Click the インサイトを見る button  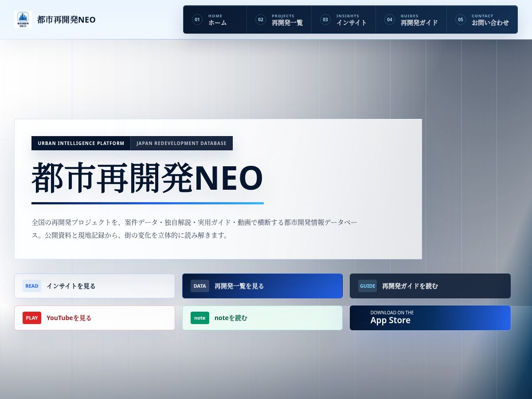coord(94,286)
